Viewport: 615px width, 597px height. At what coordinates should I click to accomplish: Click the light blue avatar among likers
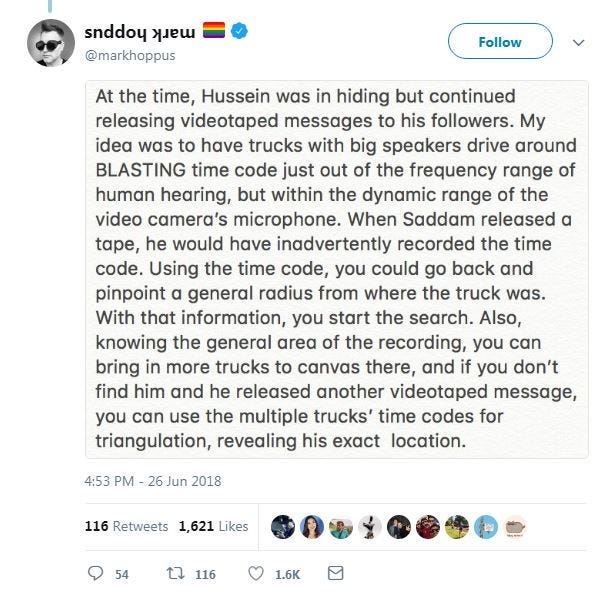(x=486, y=527)
